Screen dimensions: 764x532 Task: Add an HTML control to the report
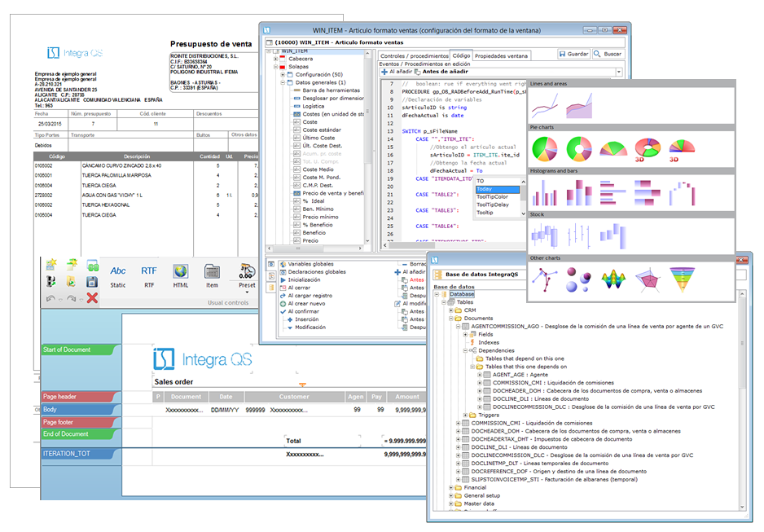click(181, 277)
